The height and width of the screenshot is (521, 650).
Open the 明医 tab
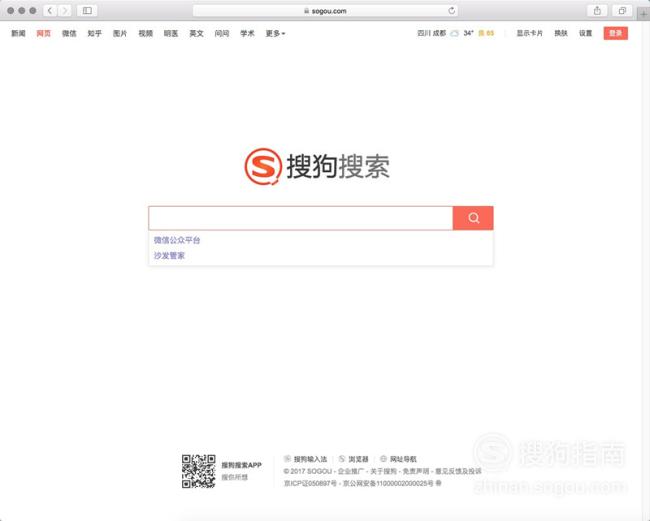(x=171, y=33)
